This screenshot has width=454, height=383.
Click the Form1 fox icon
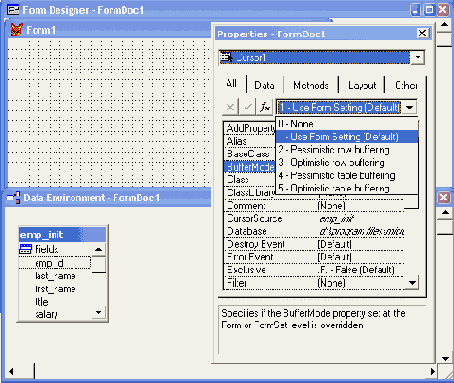(17, 30)
